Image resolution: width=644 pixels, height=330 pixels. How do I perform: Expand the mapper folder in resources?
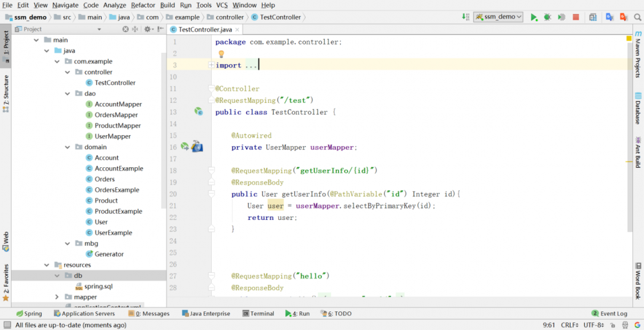click(57, 297)
